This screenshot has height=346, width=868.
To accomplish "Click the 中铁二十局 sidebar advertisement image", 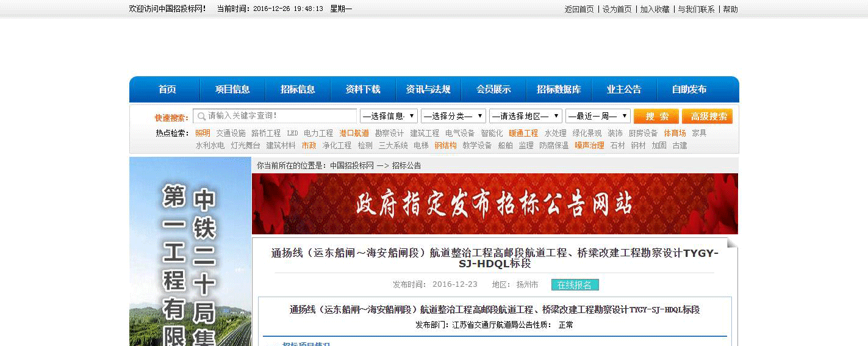I will [x=190, y=251].
